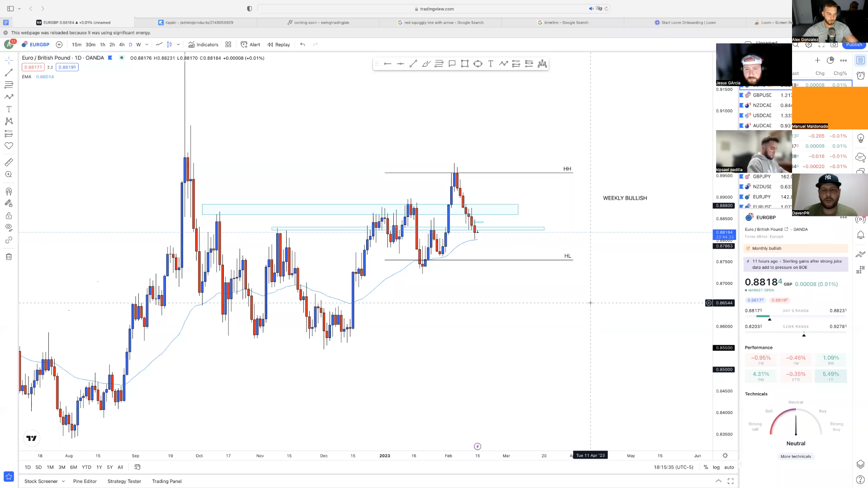This screenshot has height=488, width=868.
Task: Activate the magnet mode icon
Action: pyautogui.click(x=9, y=192)
